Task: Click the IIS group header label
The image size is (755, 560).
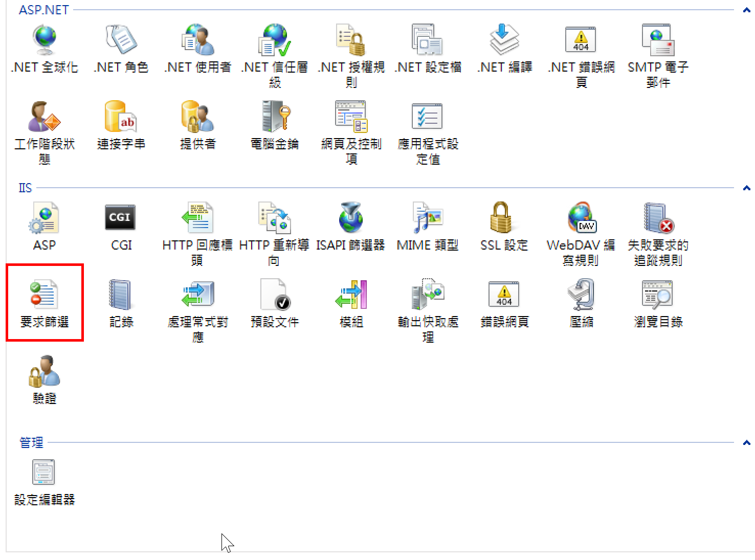Action: coord(25,188)
